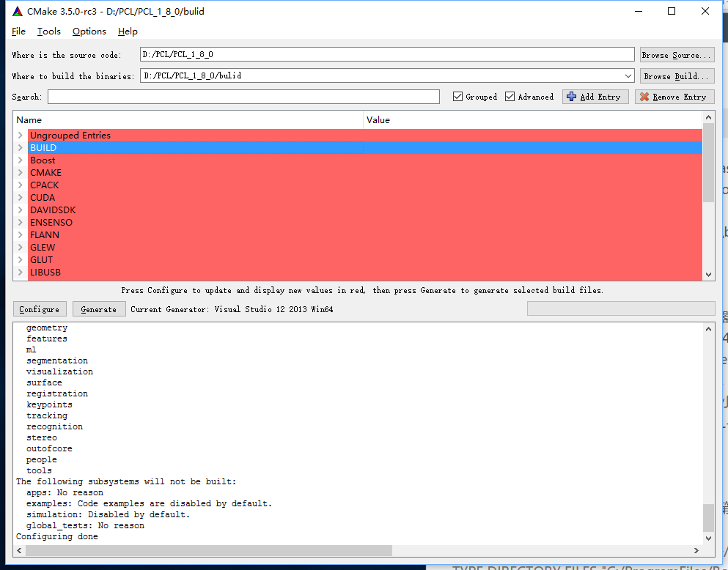Open the Help menu

tap(128, 31)
